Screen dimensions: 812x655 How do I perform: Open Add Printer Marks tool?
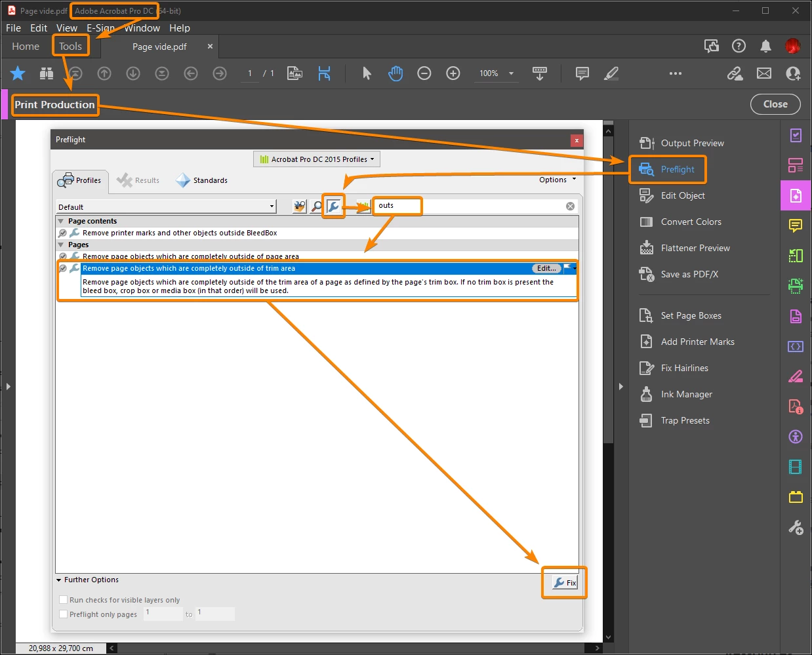click(687, 342)
